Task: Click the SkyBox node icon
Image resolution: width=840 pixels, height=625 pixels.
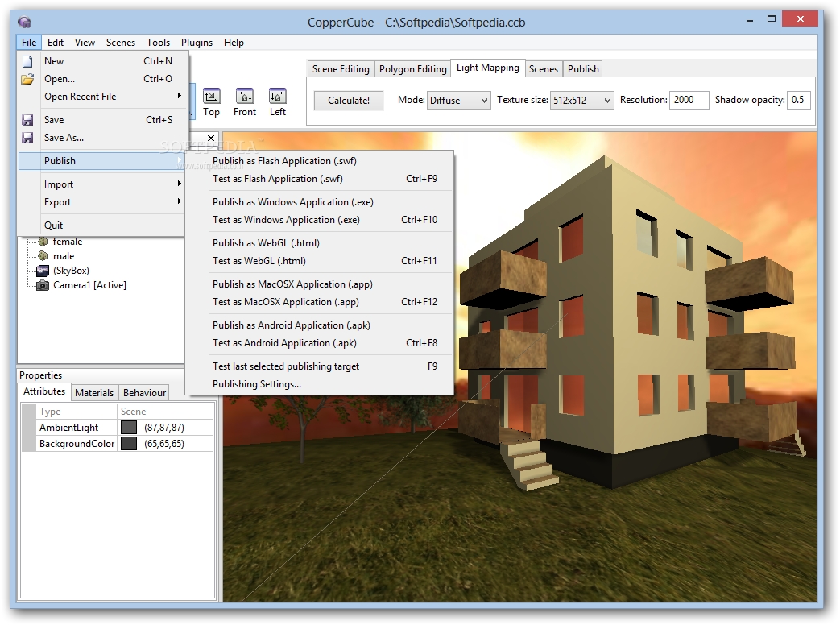Action: [43, 271]
